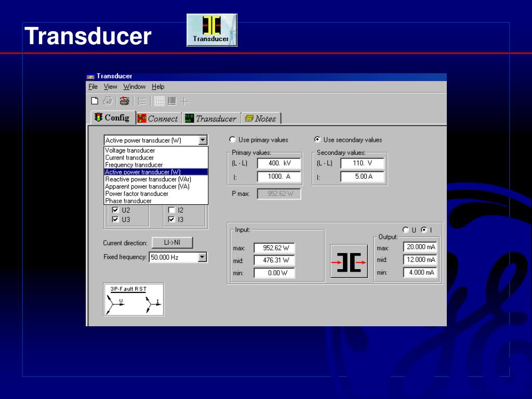Switch to the Connect tab
This screenshot has width=532, height=399.
point(158,118)
